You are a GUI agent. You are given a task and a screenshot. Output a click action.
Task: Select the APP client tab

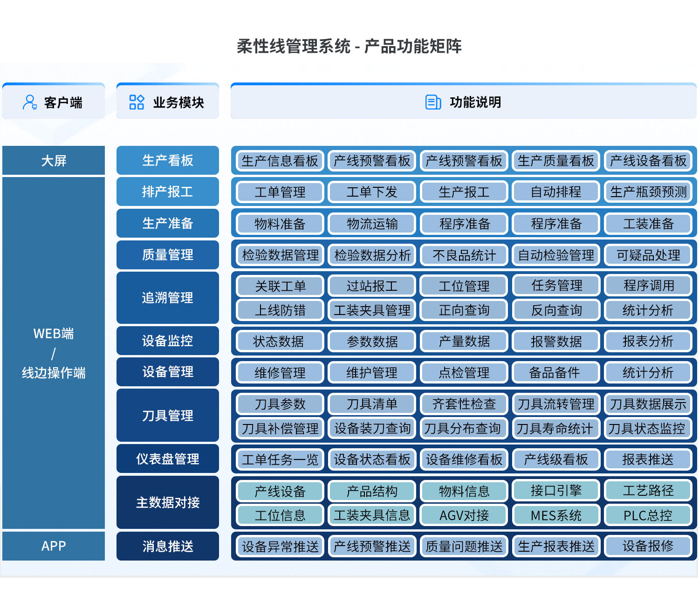pos(54,546)
